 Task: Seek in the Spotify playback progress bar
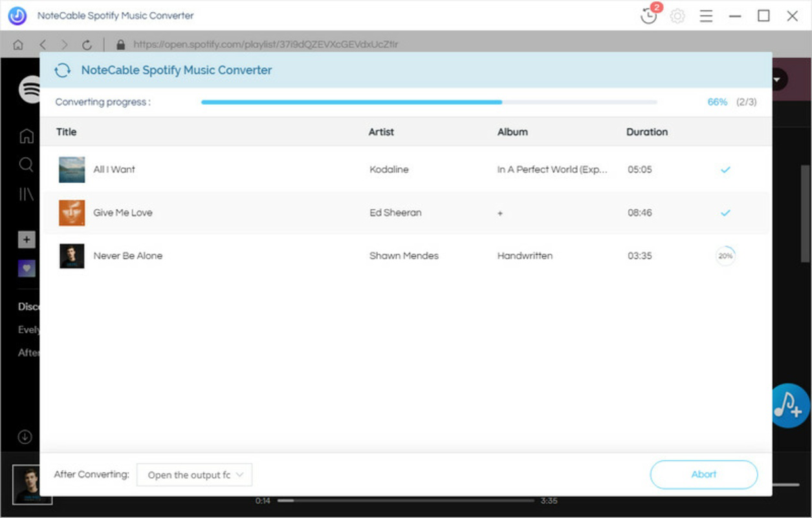[406, 501]
